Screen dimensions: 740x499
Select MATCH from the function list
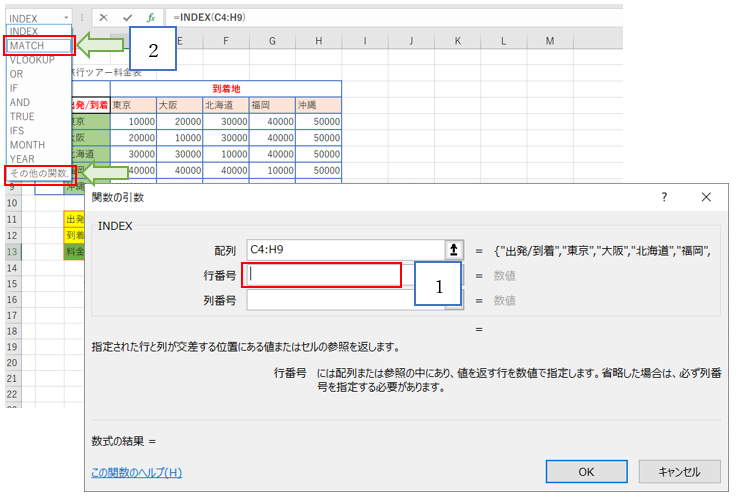[38, 46]
